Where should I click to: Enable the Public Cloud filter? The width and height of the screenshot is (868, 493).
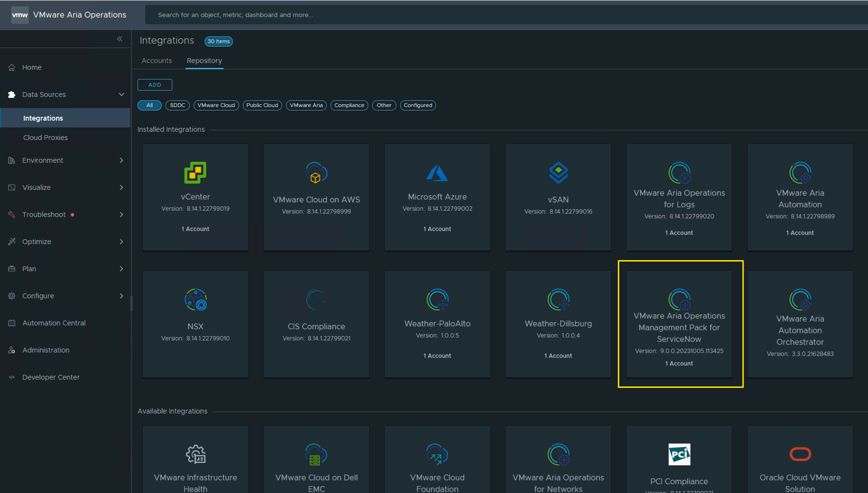(262, 105)
